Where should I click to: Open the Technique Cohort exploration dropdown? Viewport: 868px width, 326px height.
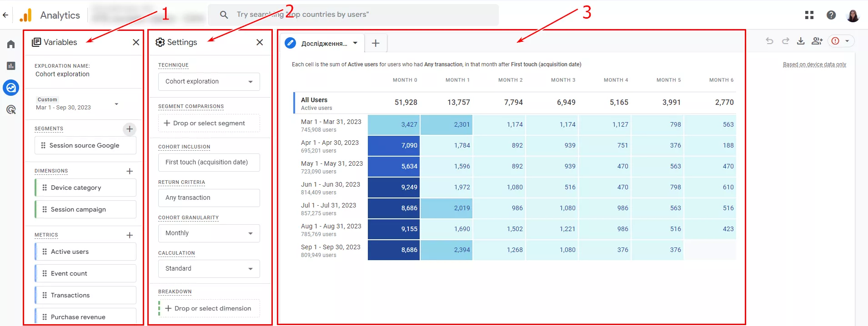coord(209,82)
